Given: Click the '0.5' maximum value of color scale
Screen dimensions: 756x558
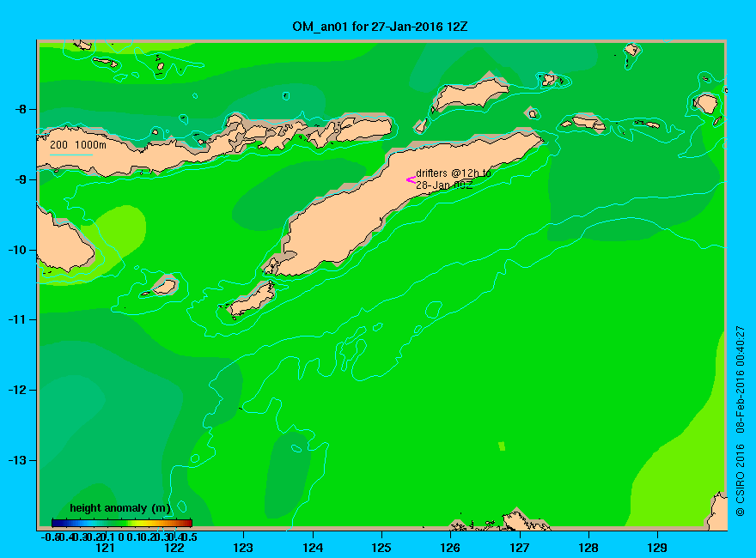Looking at the screenshot, I should 192,537.
